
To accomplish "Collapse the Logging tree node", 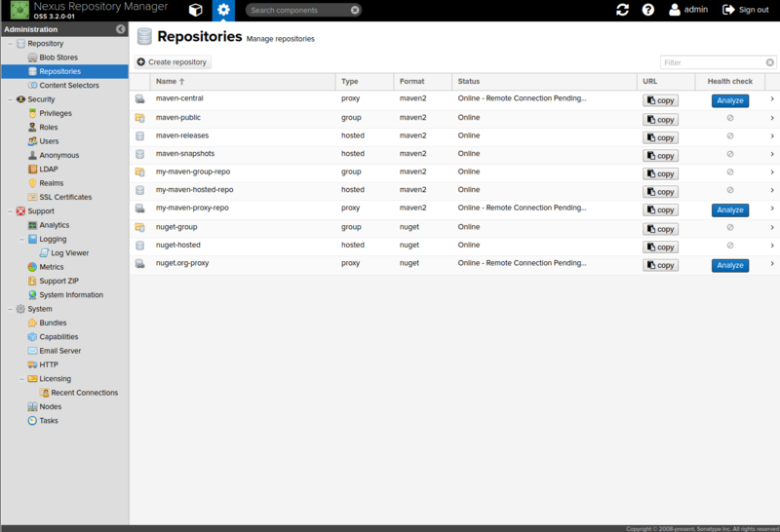I will pos(21,239).
